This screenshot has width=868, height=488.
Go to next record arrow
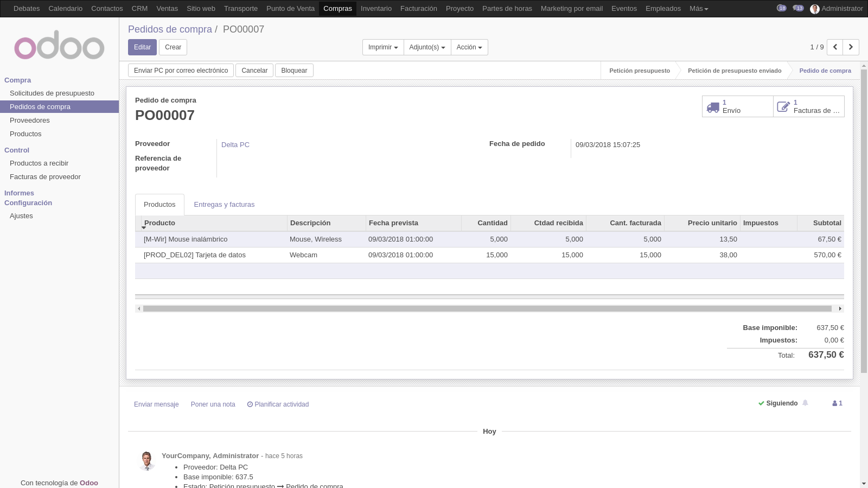click(851, 47)
